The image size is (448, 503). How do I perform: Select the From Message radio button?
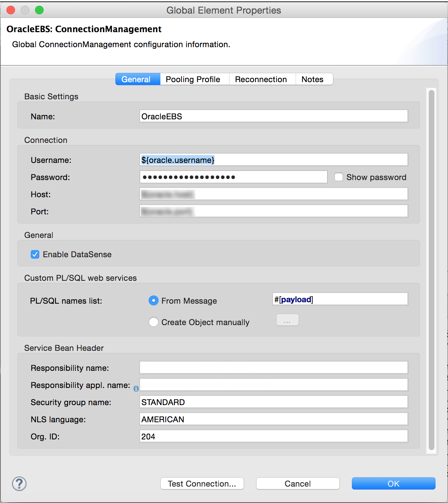point(154,301)
